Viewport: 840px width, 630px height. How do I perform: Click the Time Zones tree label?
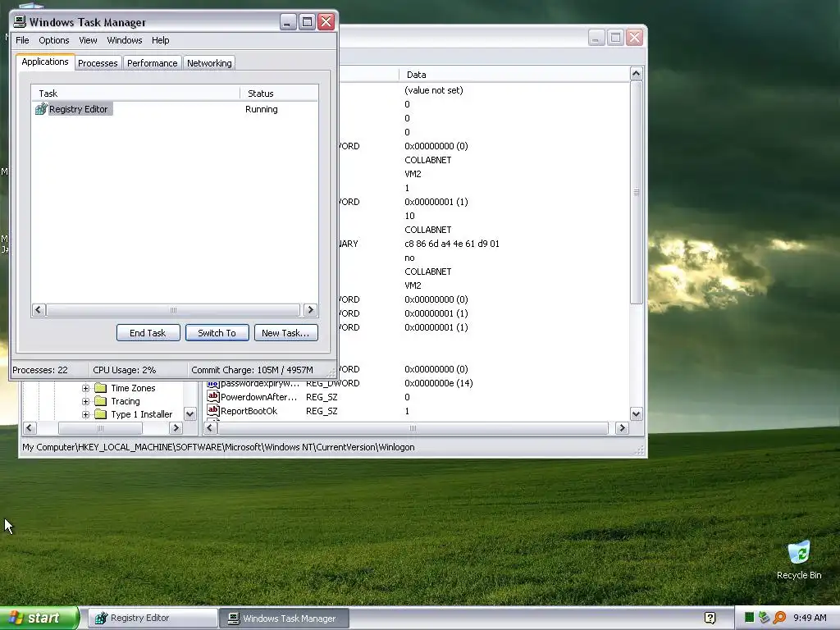[133, 388]
